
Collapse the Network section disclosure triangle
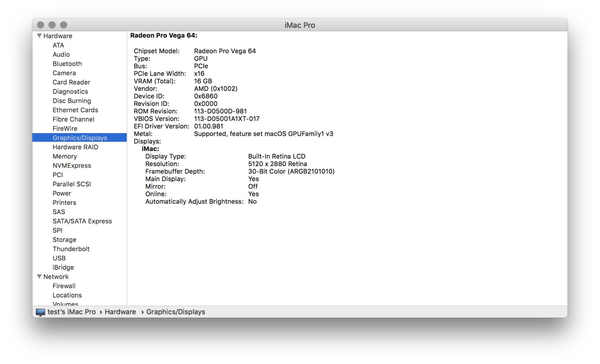coord(39,277)
